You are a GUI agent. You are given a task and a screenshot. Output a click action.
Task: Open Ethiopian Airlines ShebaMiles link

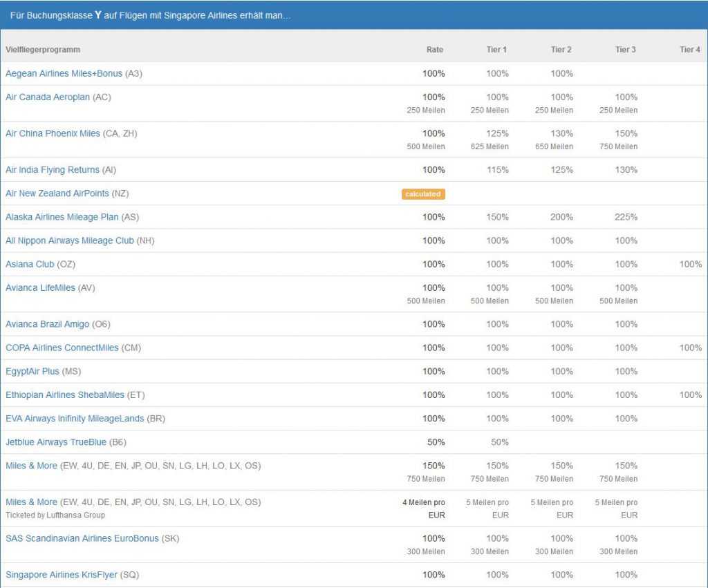[x=64, y=395]
